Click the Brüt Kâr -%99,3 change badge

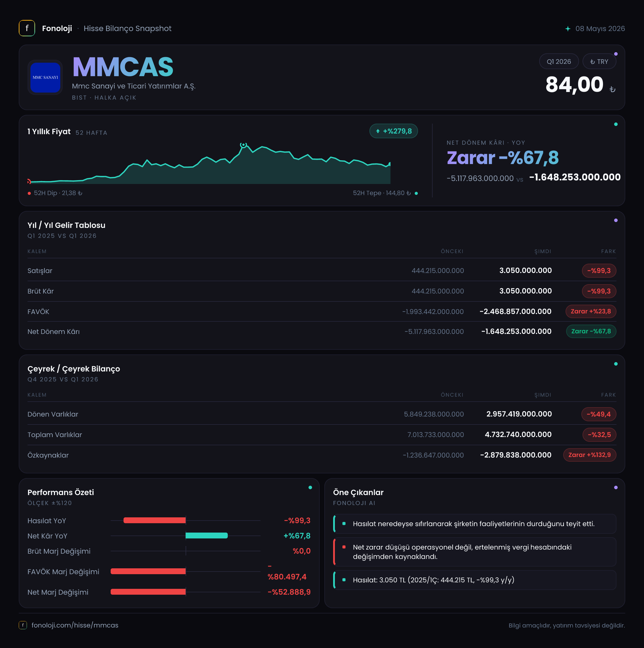[599, 291]
